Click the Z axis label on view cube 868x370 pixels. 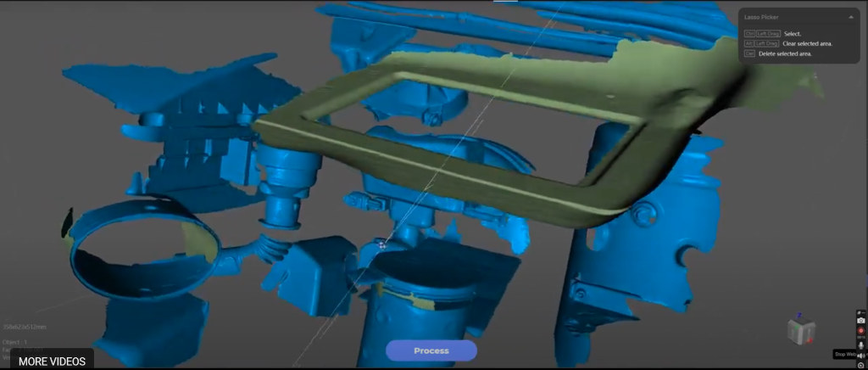point(800,317)
